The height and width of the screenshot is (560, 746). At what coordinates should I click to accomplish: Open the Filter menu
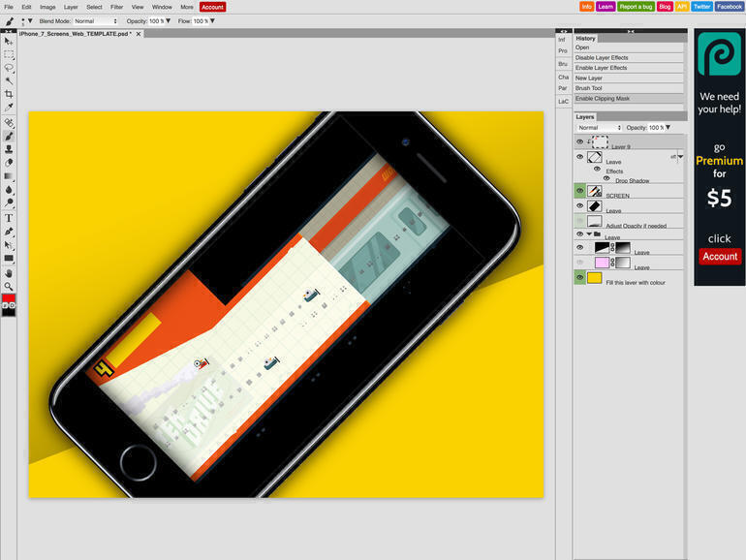(x=116, y=7)
